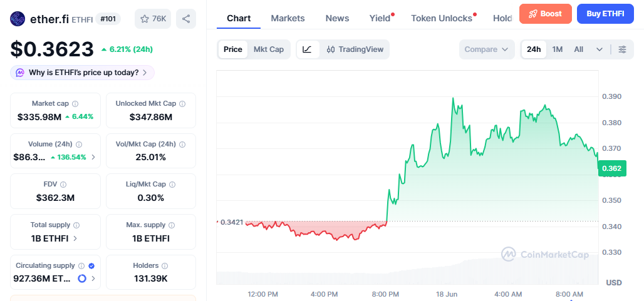Screen dimensions: 644x301
Task: Expand the Volume (24h) details chevron
Action: pyautogui.click(x=93, y=157)
